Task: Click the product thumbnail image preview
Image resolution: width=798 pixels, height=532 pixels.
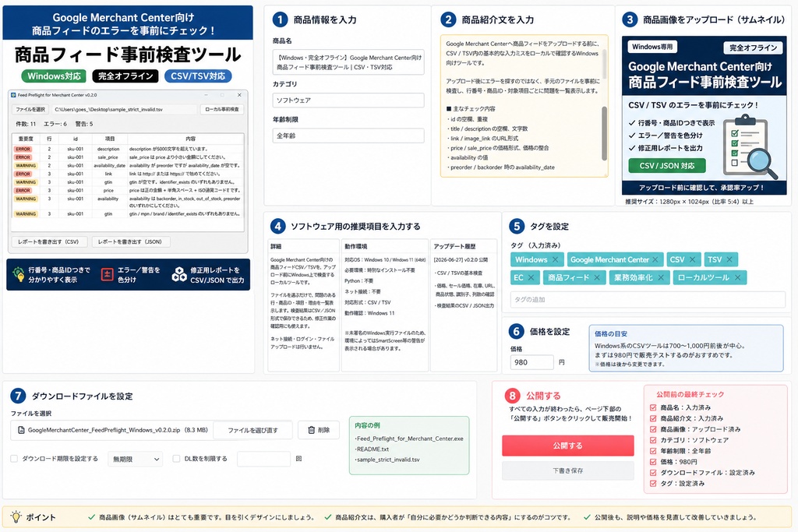Action: (x=704, y=115)
